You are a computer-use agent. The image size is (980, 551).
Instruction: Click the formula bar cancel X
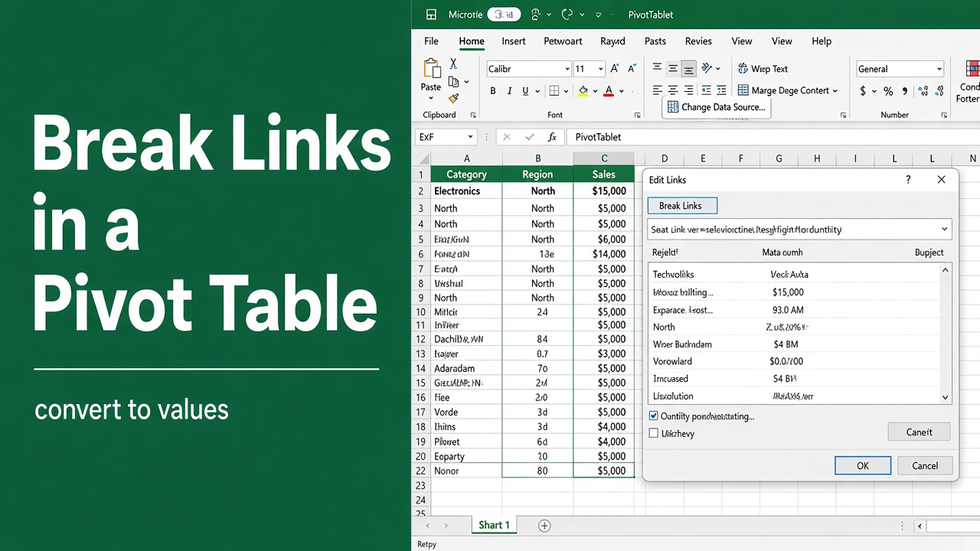tap(506, 137)
